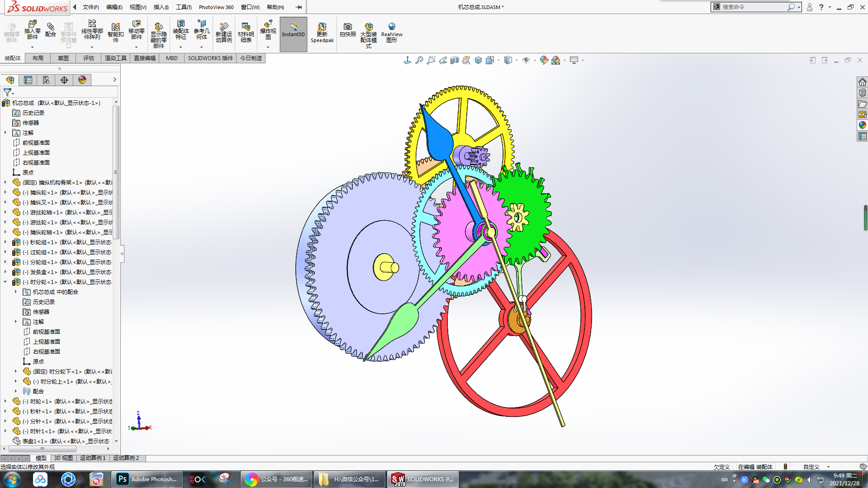Activate the Section View tool
868x488 pixels.
(455, 60)
